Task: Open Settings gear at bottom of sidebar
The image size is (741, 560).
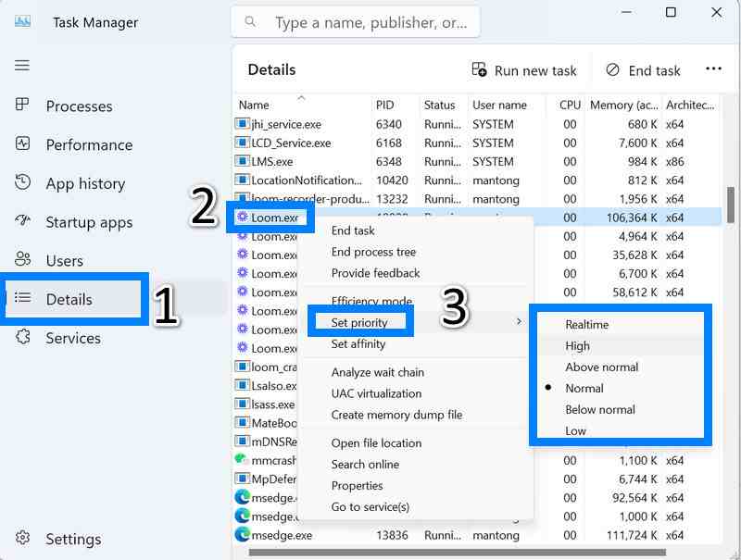Action: [23, 539]
